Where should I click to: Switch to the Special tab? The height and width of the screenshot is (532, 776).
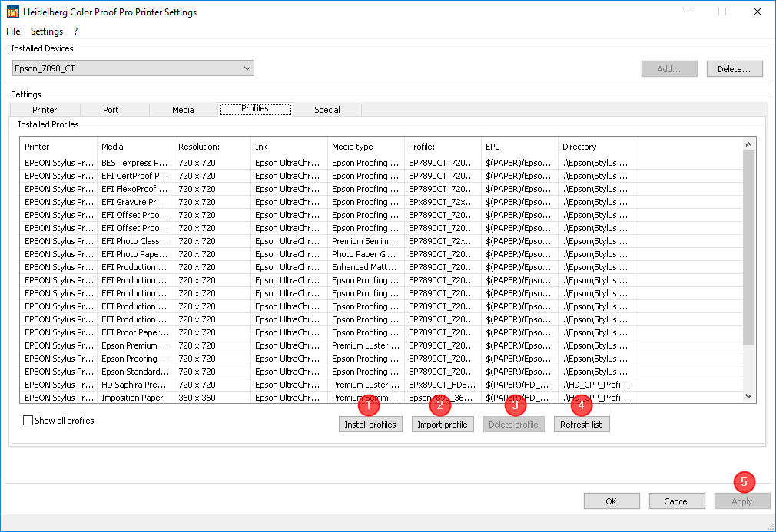coord(327,110)
